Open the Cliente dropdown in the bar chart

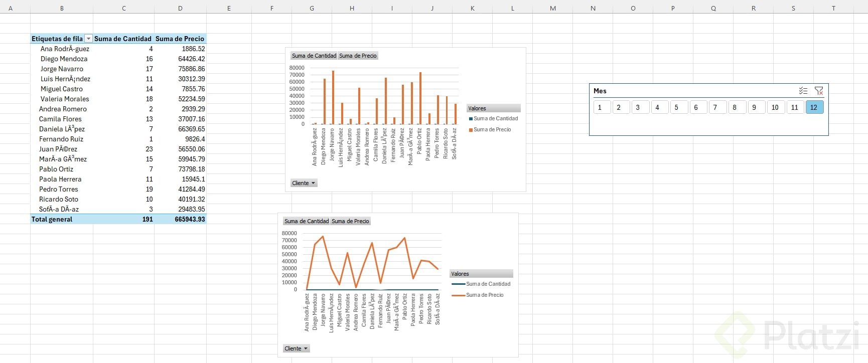pyautogui.click(x=304, y=183)
